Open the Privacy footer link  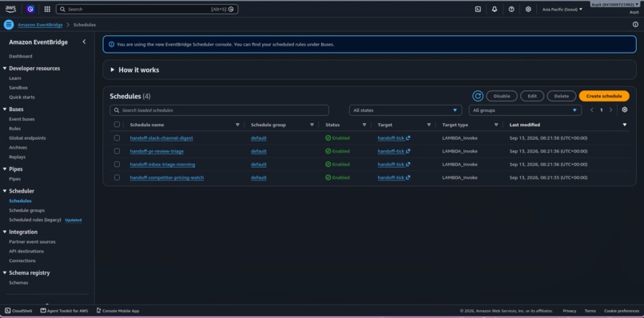click(569, 311)
